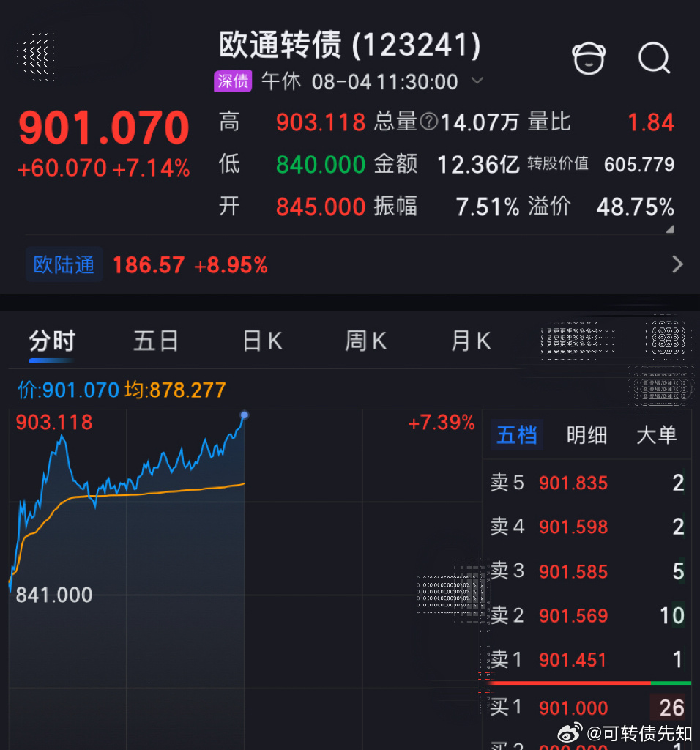Tap the 转股价值 605.779 value
The height and width of the screenshot is (750, 700).
[638, 165]
